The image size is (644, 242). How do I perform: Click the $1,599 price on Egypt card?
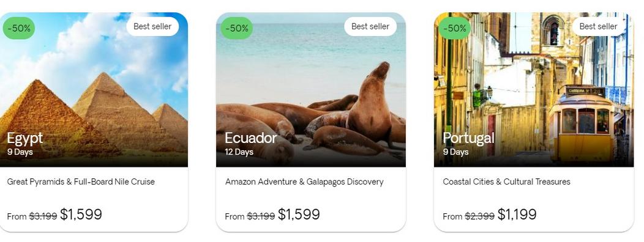click(81, 214)
